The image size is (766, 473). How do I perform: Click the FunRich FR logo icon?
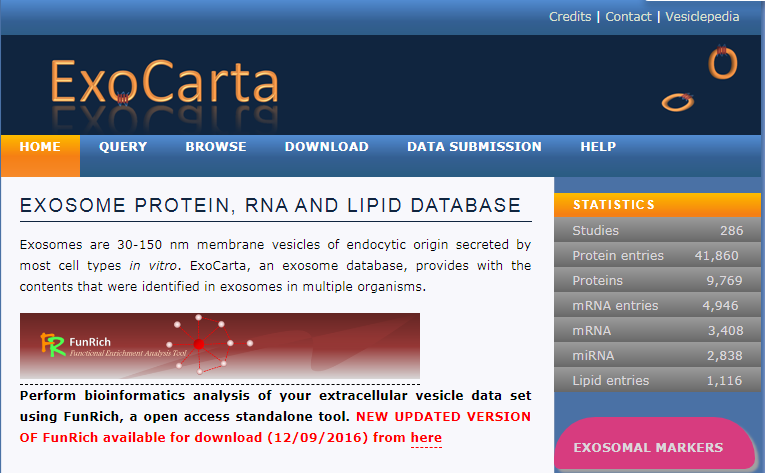[x=53, y=344]
